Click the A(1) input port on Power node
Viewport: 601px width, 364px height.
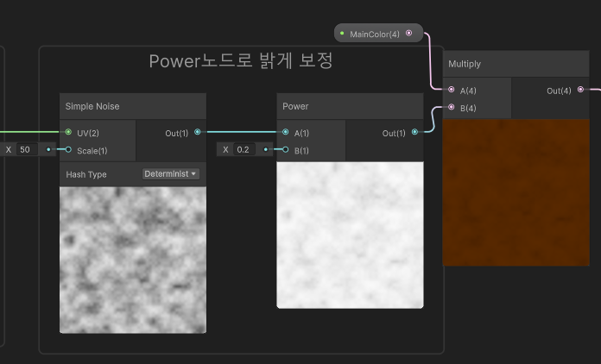click(x=285, y=132)
